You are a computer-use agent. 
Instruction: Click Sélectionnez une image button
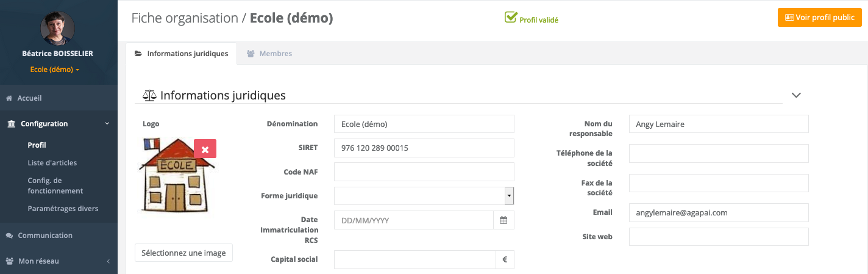183,253
